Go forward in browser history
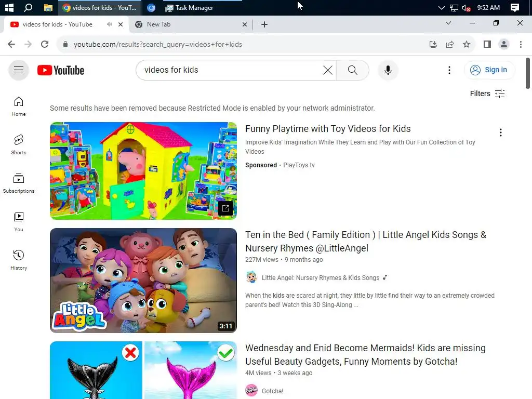 pyautogui.click(x=28, y=45)
